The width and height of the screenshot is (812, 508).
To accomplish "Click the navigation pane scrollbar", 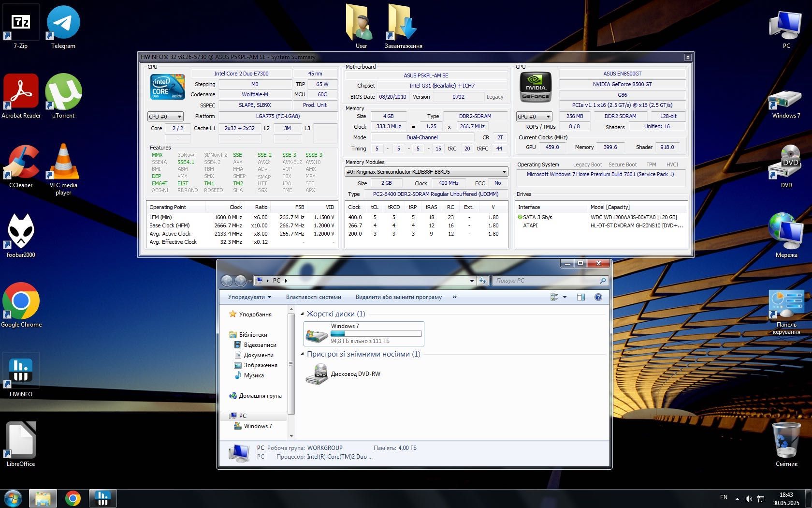I will [291, 364].
